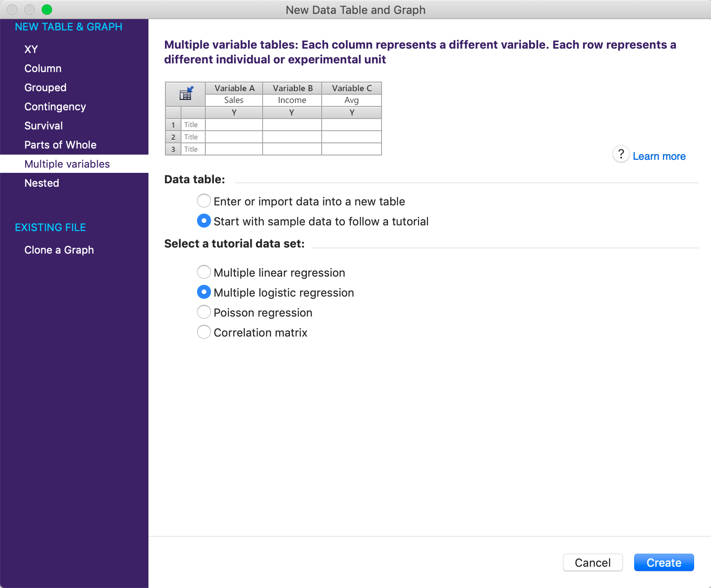
Task: Select Parts of Whole table type
Action: (60, 145)
